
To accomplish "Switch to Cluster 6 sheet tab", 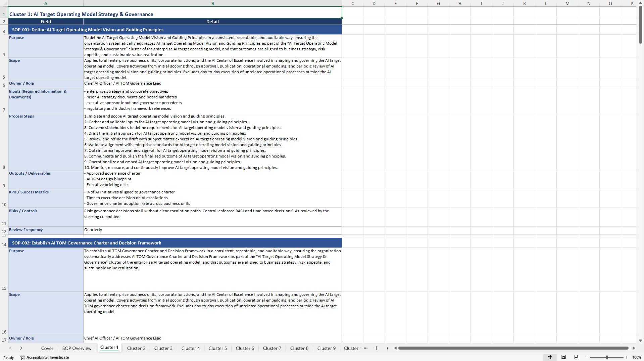I will click(x=245, y=348).
